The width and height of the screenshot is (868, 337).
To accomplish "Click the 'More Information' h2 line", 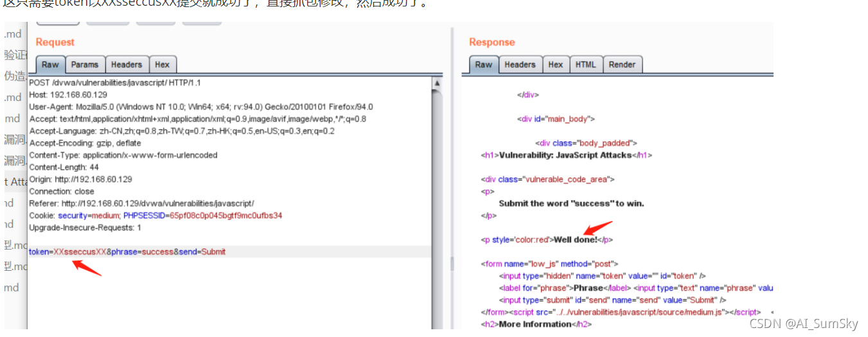I will tap(536, 324).
